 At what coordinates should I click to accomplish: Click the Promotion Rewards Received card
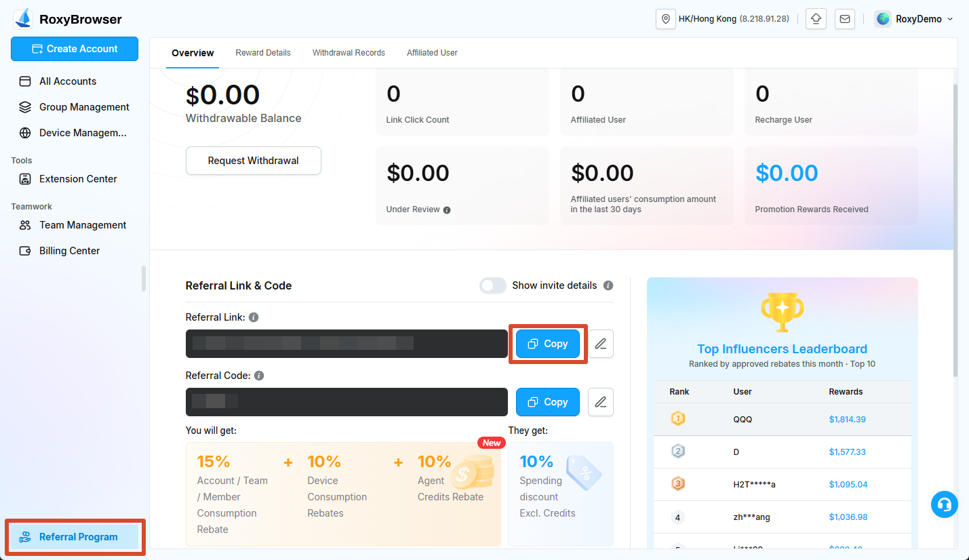point(831,186)
